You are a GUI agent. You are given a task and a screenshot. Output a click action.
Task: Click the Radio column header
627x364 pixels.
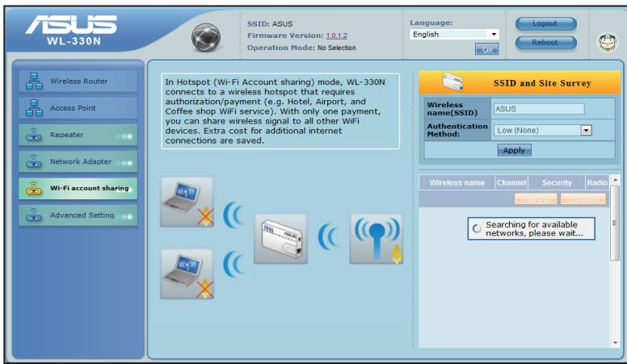pos(597,182)
